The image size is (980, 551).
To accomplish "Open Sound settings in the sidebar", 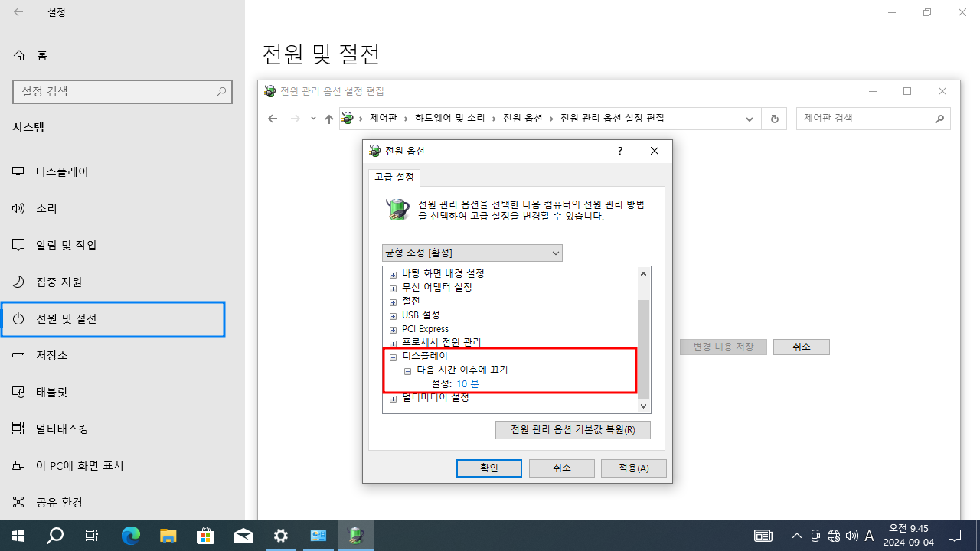I will (x=34, y=208).
